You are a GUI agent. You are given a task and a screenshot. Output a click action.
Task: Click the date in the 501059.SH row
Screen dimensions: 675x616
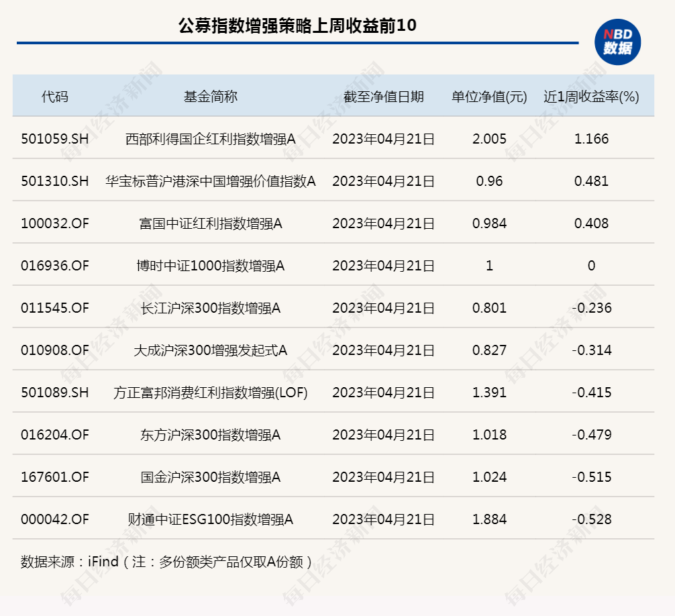[x=384, y=139]
